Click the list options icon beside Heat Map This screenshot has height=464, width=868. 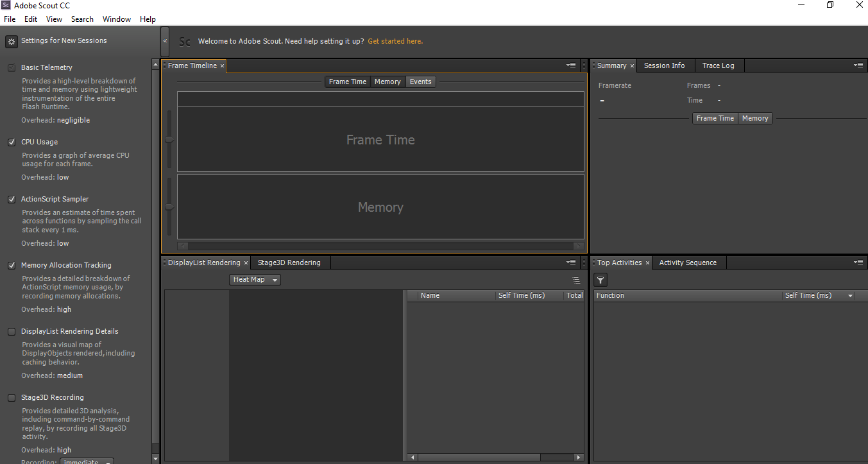point(576,280)
